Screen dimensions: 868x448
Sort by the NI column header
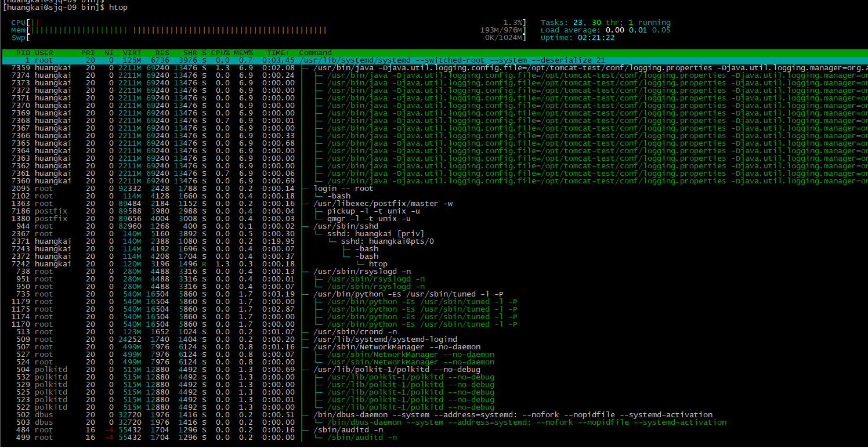click(x=109, y=53)
